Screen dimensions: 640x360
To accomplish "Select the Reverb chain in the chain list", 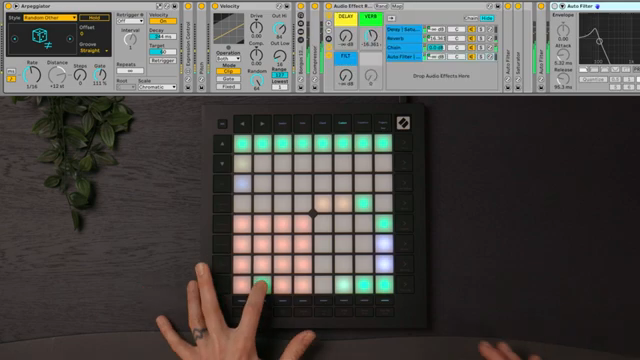I will (x=404, y=38).
